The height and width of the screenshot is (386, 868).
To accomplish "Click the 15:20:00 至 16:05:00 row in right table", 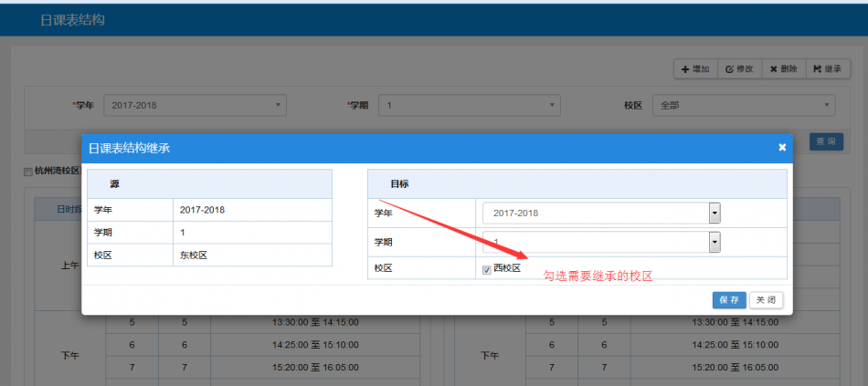I will pyautogui.click(x=736, y=366).
